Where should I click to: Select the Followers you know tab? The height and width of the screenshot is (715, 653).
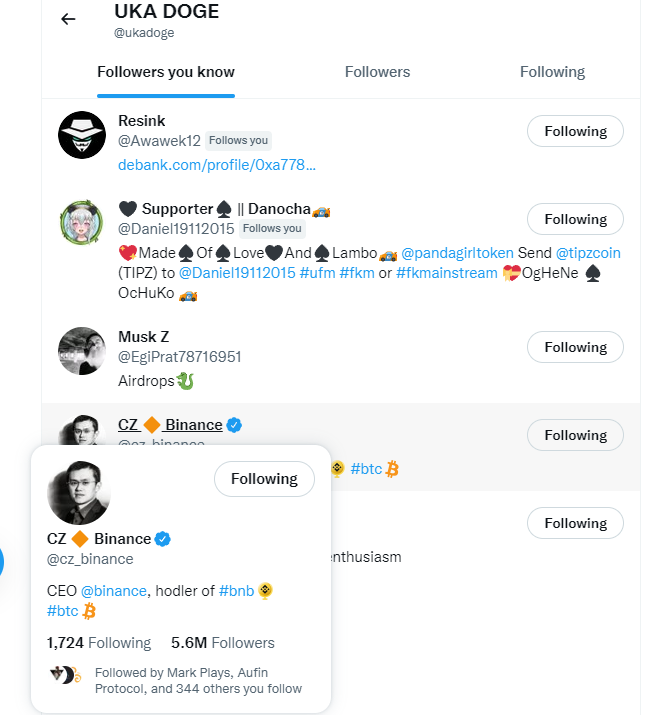[x=166, y=72]
